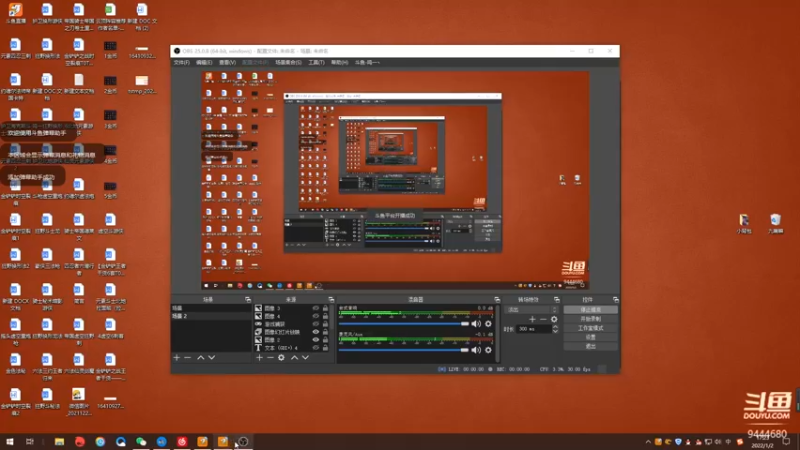Open File Explorer from the taskbar

coord(59,442)
